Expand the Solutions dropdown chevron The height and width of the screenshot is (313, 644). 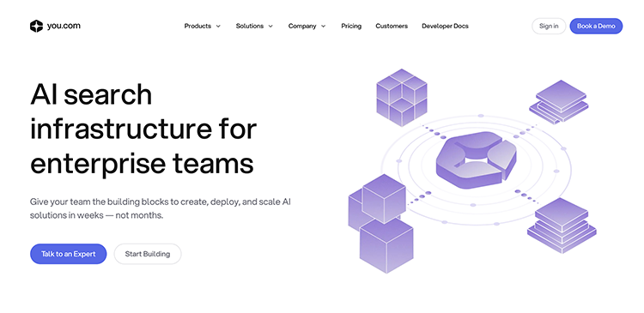[270, 27]
